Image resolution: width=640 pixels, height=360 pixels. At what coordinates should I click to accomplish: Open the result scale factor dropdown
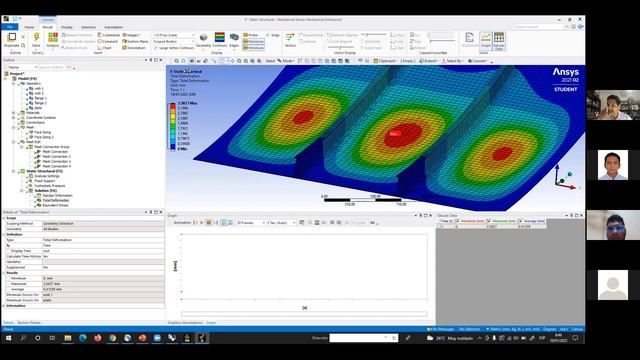click(173, 35)
